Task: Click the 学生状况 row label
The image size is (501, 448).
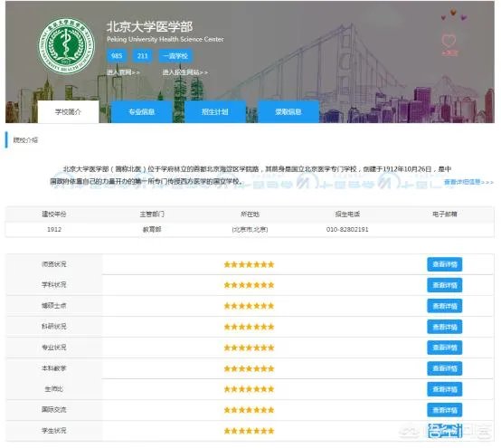Action: point(54,431)
